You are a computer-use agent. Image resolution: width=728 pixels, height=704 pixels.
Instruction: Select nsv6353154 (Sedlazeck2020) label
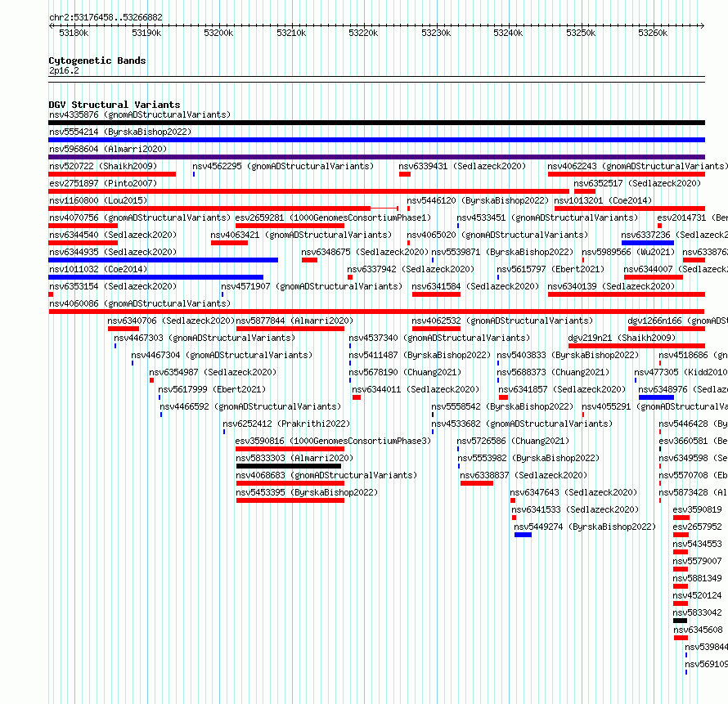[113, 286]
